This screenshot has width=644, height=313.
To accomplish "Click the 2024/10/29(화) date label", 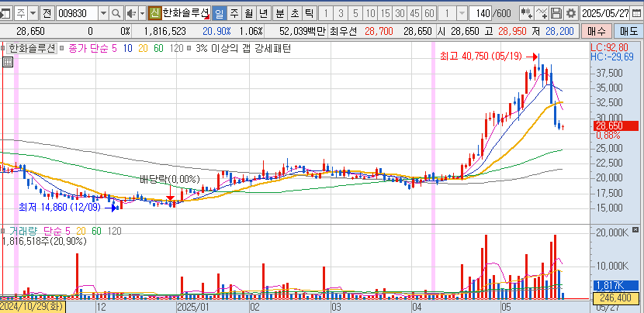I will click(x=32, y=307).
